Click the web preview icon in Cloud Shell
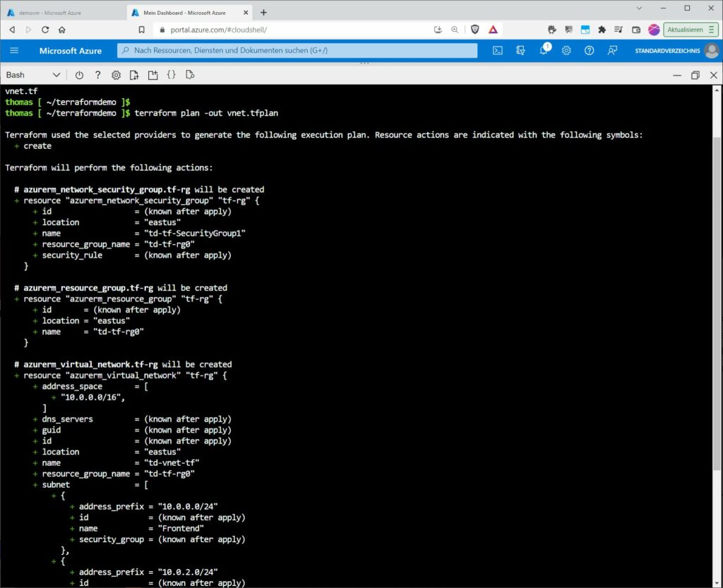The width and height of the screenshot is (723, 588). coord(189,75)
